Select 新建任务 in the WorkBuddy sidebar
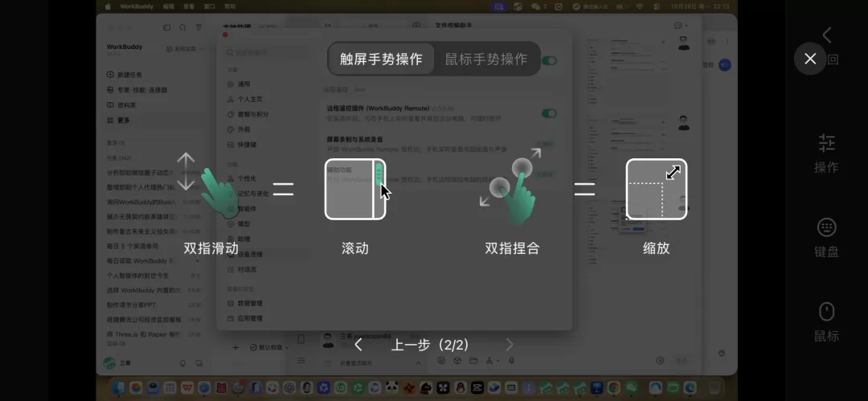This screenshot has width=868, height=401. [125, 75]
